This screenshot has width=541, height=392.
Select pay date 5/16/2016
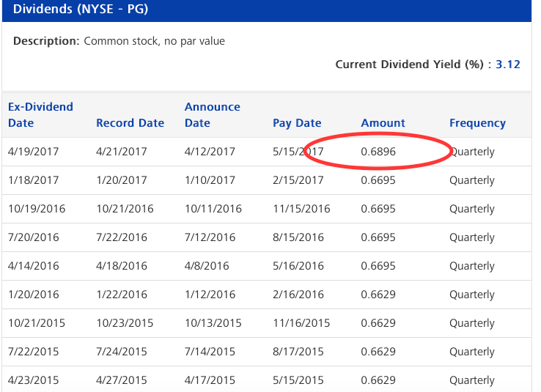[298, 266]
